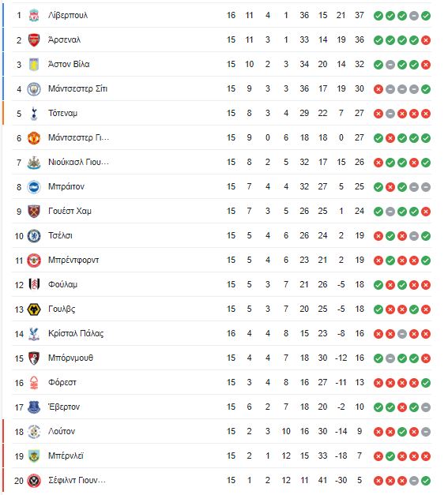
Task: Click the Everton club crest
Action: pos(34,407)
